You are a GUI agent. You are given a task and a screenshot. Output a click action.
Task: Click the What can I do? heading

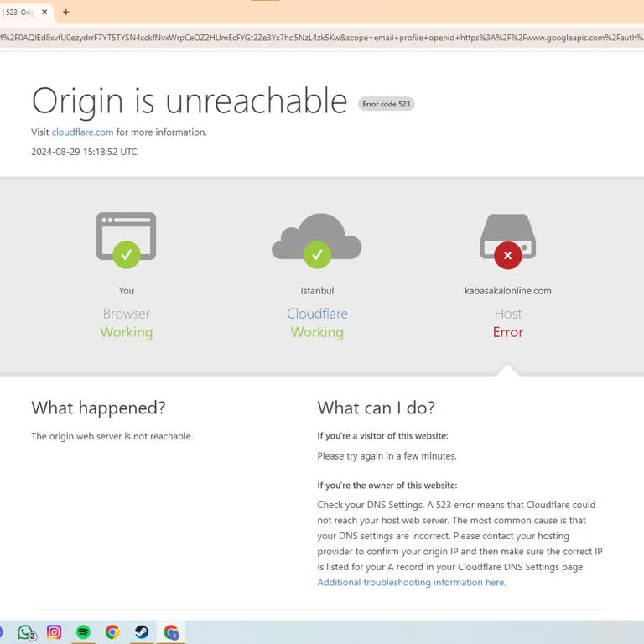377,408
